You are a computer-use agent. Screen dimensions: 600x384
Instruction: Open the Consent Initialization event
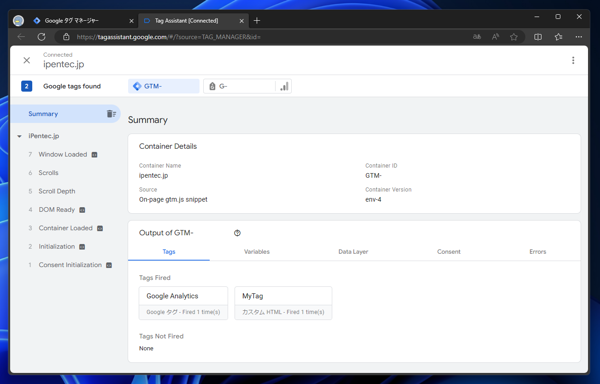pyautogui.click(x=70, y=265)
